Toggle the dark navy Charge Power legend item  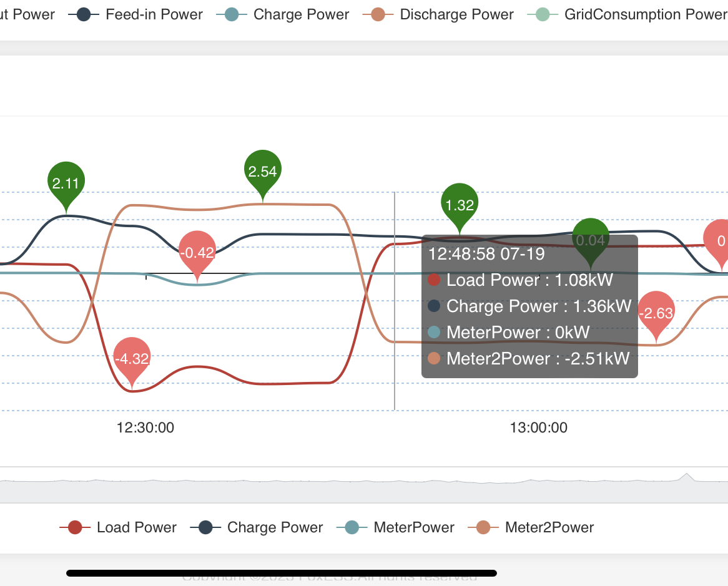260,527
